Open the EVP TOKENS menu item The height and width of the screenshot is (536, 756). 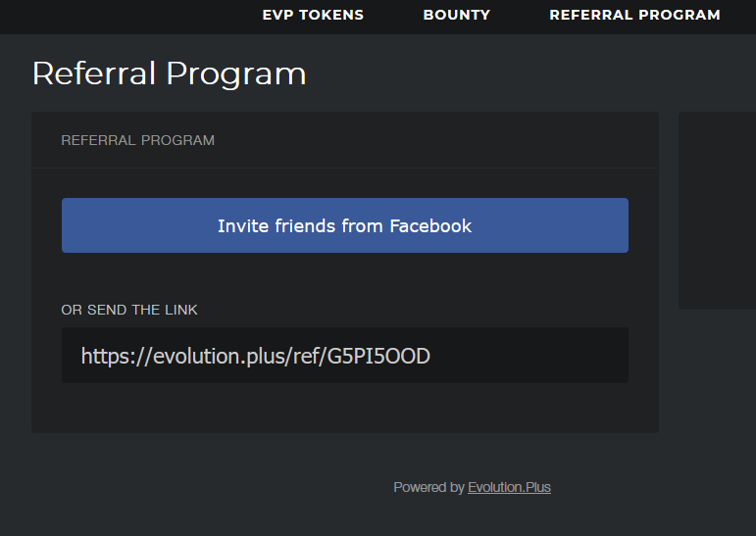tap(313, 16)
